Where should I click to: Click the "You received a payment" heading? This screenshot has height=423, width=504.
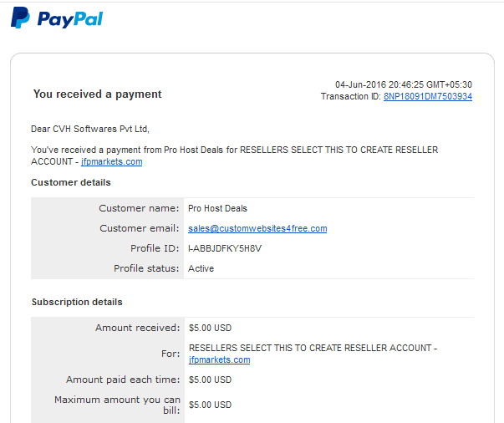(x=98, y=94)
